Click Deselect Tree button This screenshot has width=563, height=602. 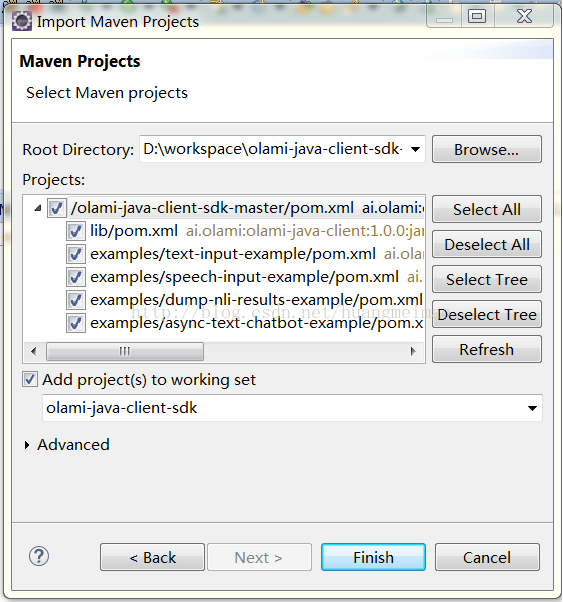pos(487,314)
